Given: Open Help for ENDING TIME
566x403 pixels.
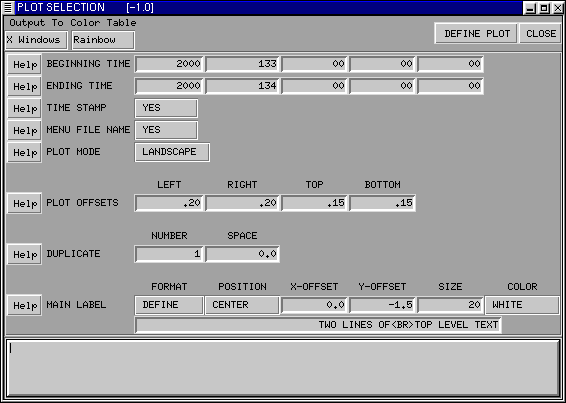Looking at the screenshot, I should [x=24, y=87].
